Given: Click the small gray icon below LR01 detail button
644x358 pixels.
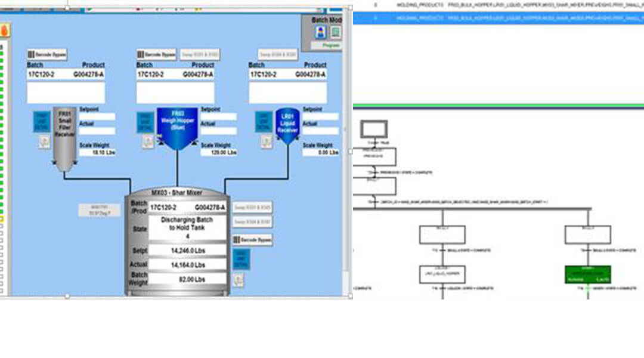Looking at the screenshot, I should pos(266,142).
